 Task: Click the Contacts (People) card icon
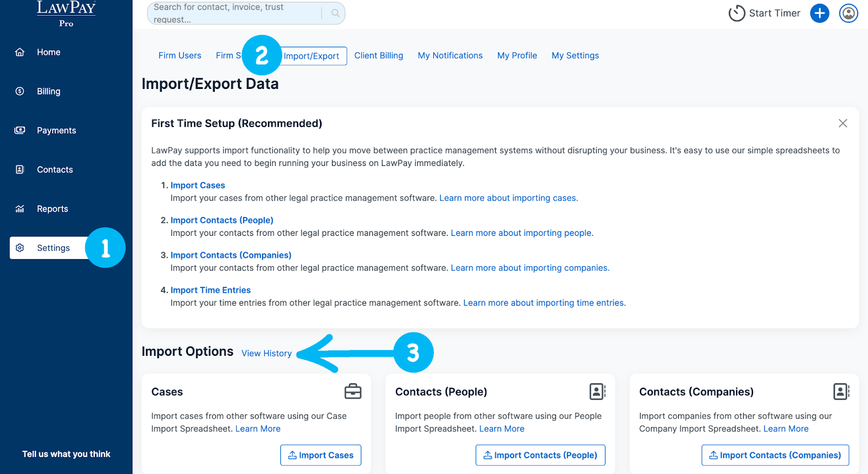click(597, 391)
